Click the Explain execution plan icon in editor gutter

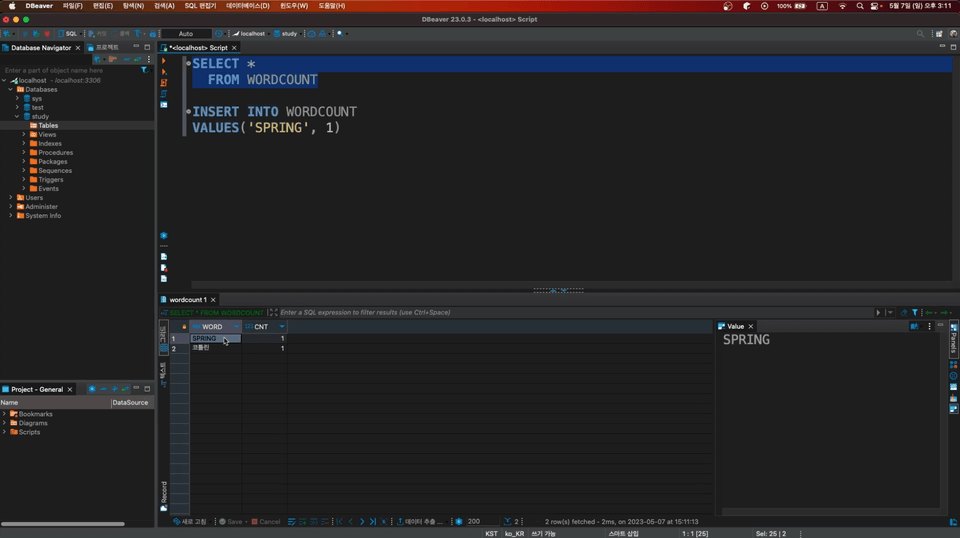point(163,94)
